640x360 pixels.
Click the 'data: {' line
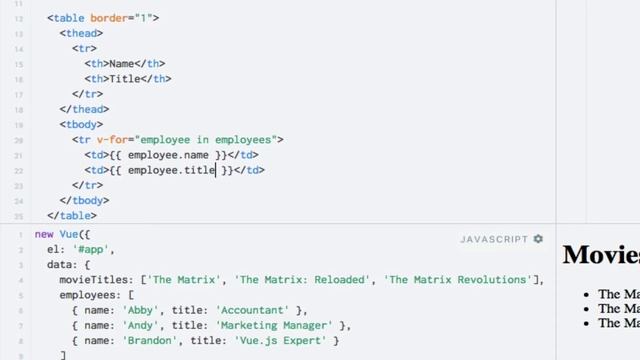point(69,264)
